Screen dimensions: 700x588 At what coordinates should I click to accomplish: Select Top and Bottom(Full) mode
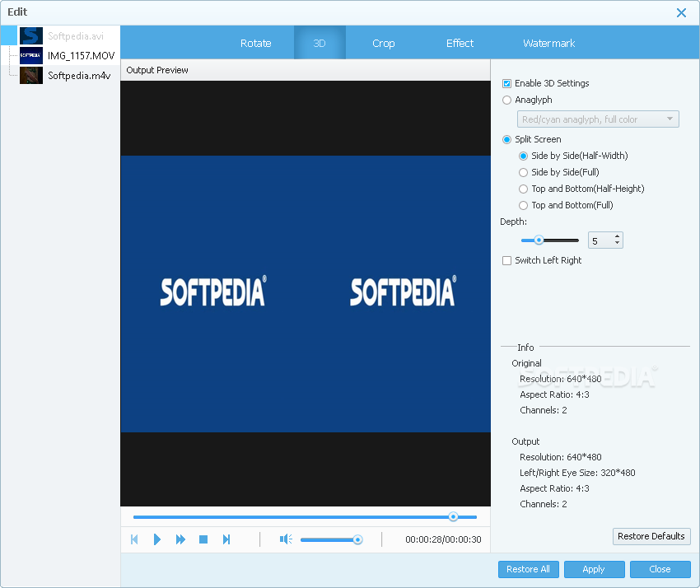click(523, 206)
